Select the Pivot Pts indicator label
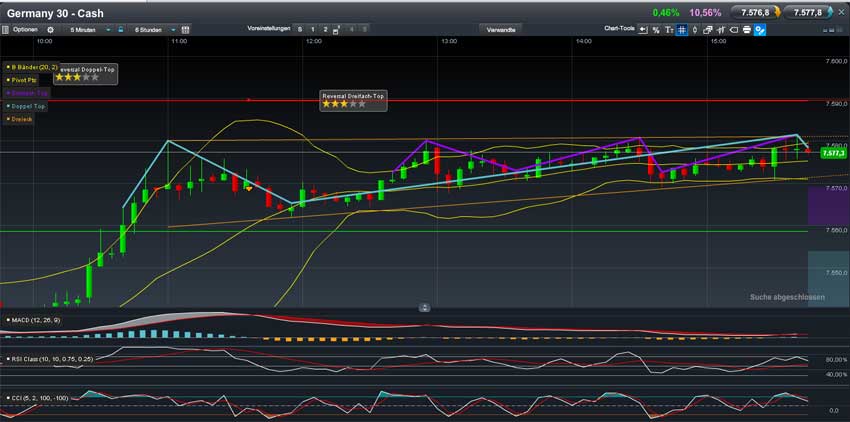 (21, 80)
